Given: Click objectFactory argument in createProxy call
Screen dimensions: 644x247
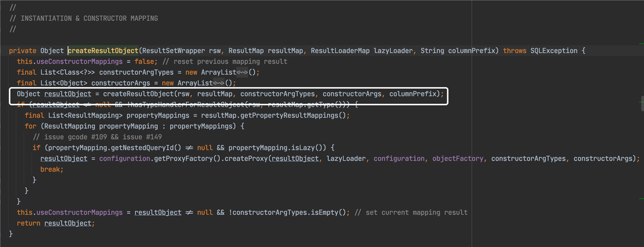Looking at the screenshot, I should coord(458,158).
